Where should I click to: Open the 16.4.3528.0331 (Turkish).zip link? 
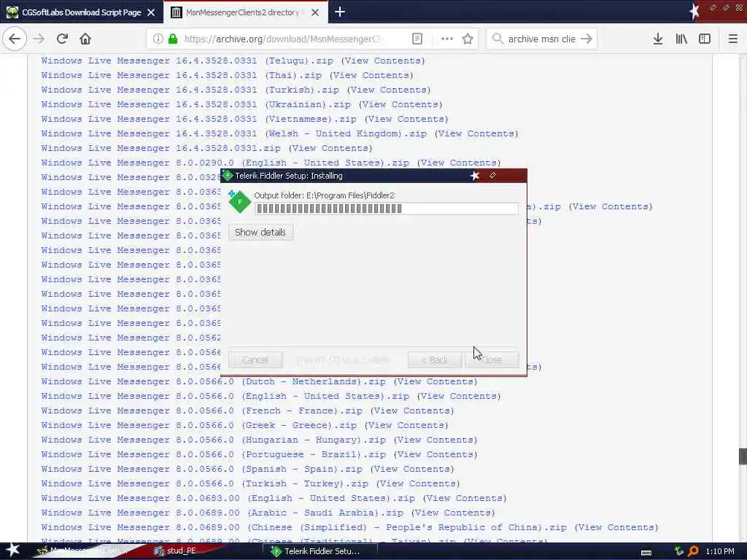190,90
